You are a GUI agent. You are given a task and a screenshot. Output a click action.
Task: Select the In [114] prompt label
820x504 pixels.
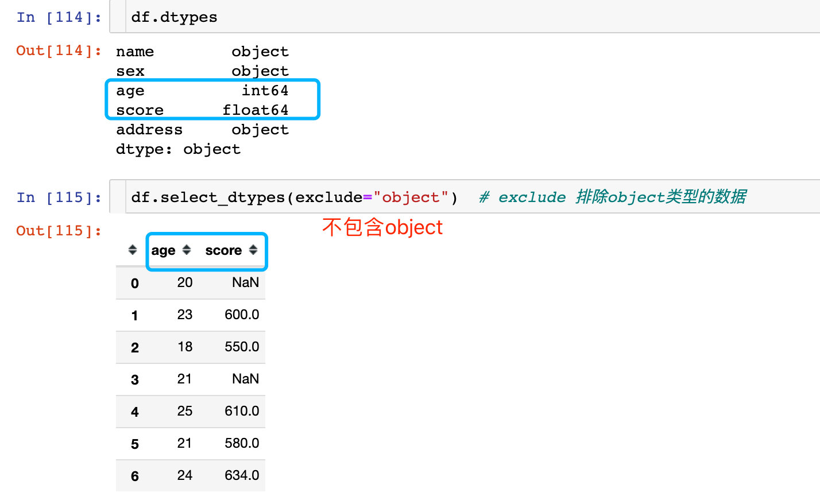[x=59, y=17]
